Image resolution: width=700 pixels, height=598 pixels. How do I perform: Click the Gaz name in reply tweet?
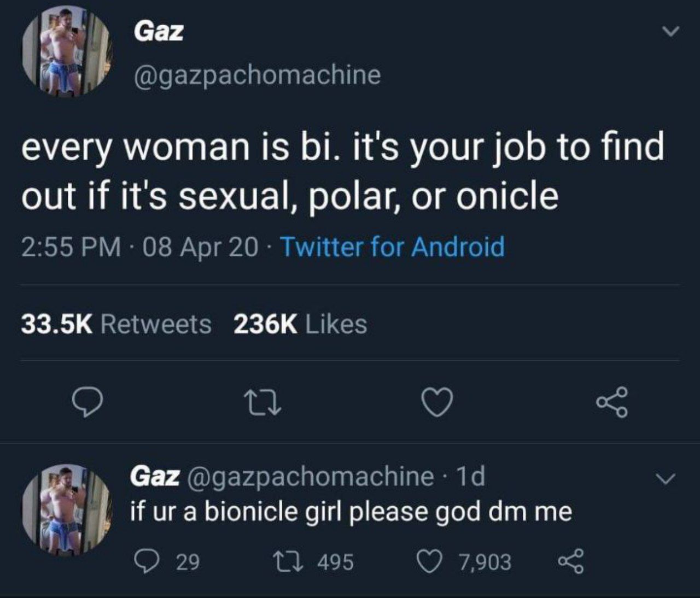click(x=155, y=476)
